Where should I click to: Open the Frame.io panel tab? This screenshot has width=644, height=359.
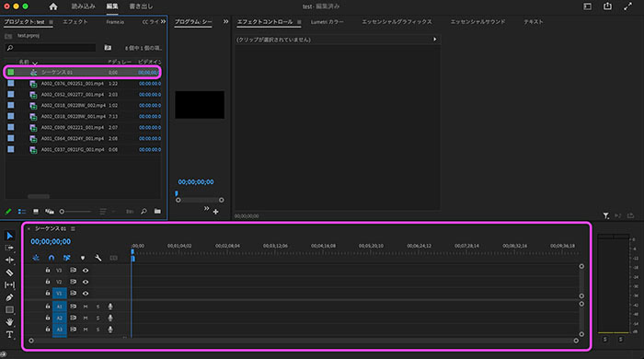[115, 22]
